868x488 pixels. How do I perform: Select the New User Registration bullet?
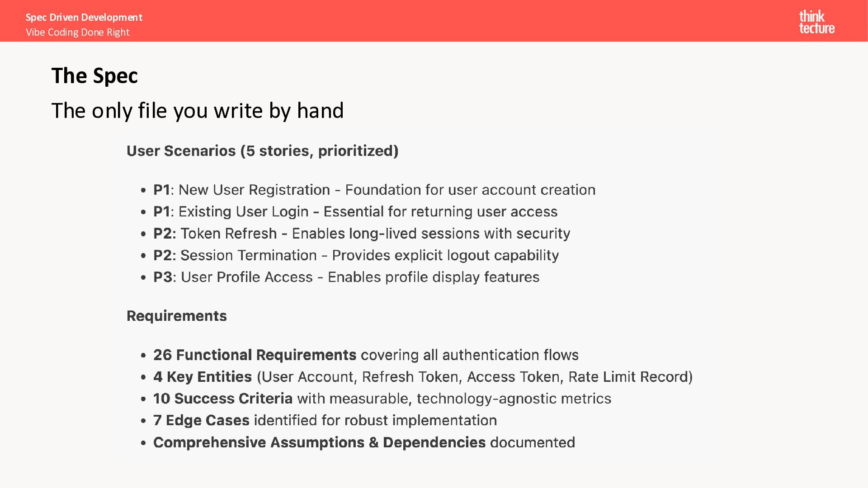click(x=374, y=190)
